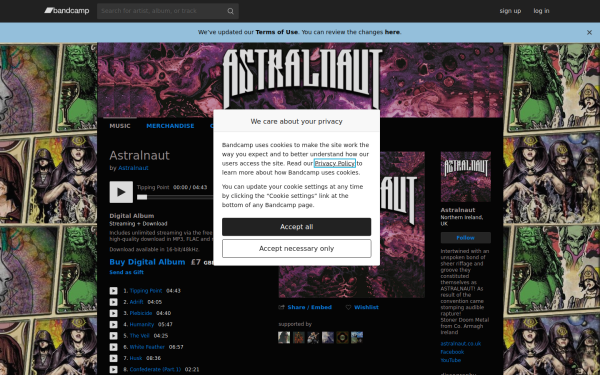Switch to the Music tab
This screenshot has height=375, width=600.
click(120, 126)
